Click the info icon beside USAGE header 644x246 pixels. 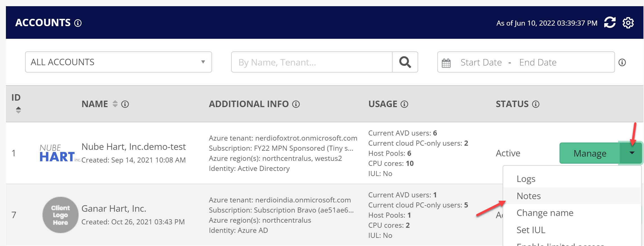click(404, 104)
